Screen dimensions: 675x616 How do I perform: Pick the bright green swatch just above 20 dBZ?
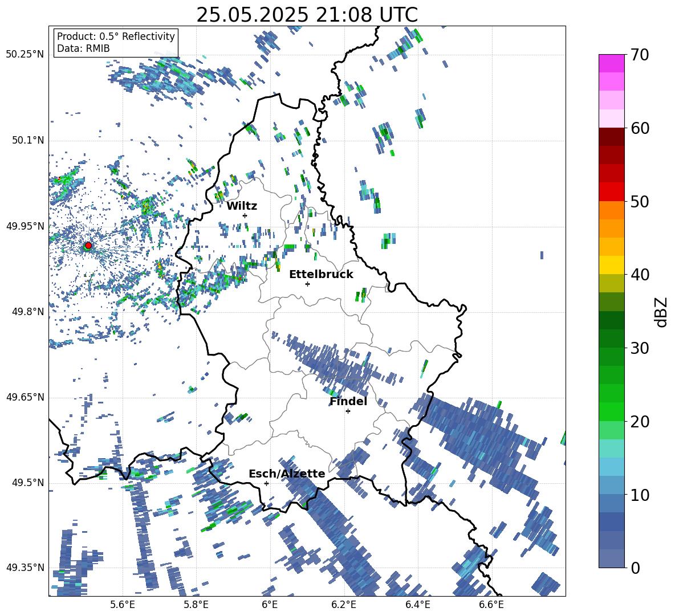pyautogui.click(x=611, y=412)
